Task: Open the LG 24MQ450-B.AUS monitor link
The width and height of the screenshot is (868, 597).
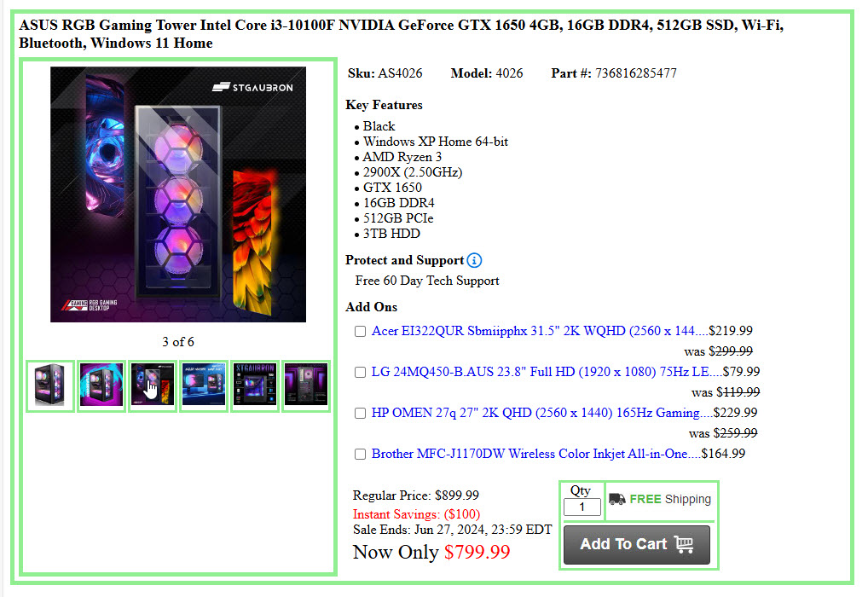Action: (x=547, y=372)
